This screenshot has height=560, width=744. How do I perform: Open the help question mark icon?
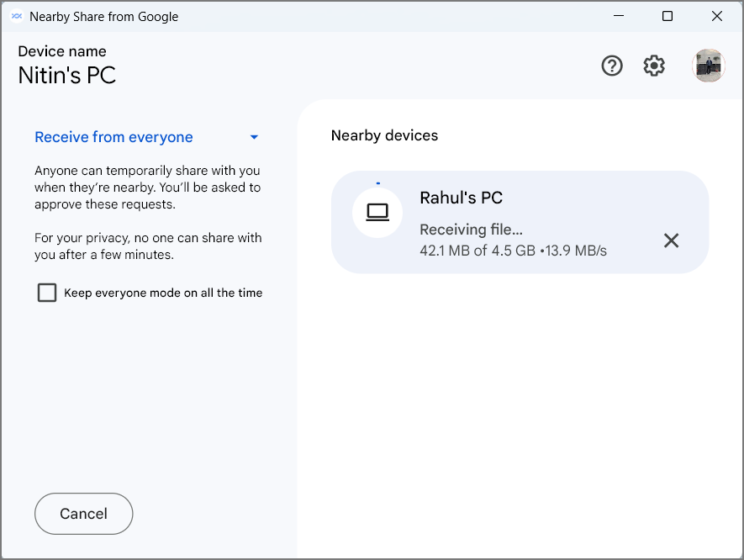(x=612, y=66)
